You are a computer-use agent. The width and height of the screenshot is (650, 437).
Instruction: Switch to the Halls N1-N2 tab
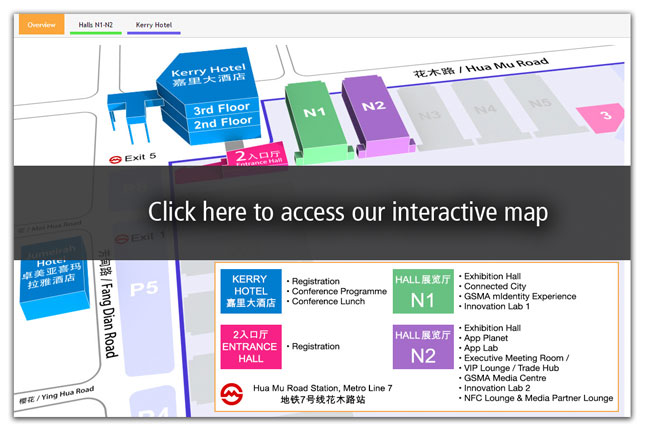(96, 25)
